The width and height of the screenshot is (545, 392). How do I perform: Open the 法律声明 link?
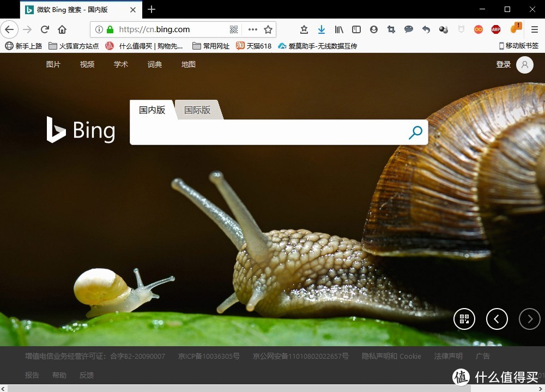448,356
